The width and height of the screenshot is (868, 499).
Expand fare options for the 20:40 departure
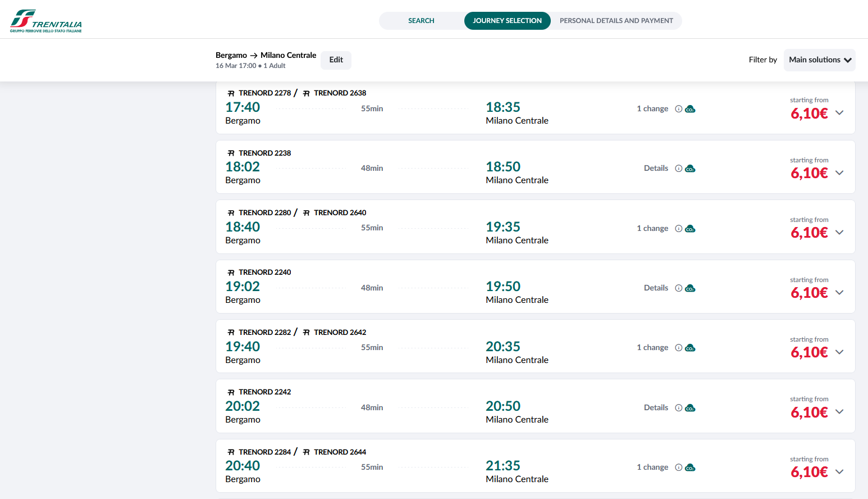[x=839, y=471]
